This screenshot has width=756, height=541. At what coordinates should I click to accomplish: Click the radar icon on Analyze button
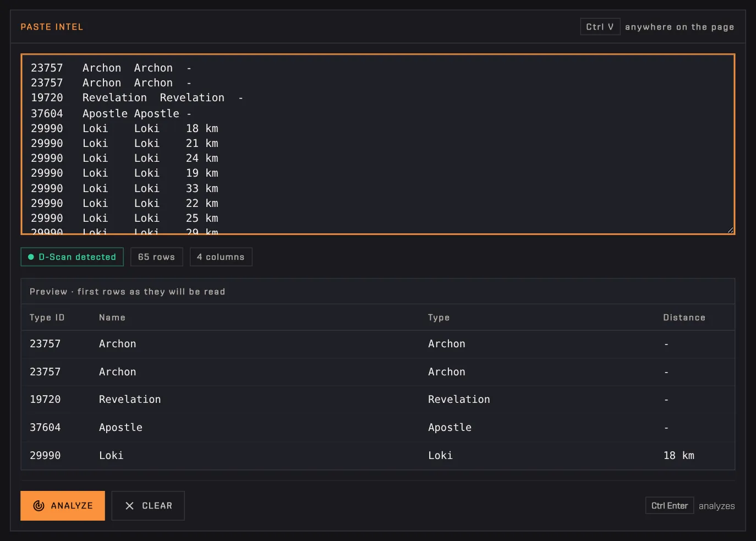tap(39, 506)
